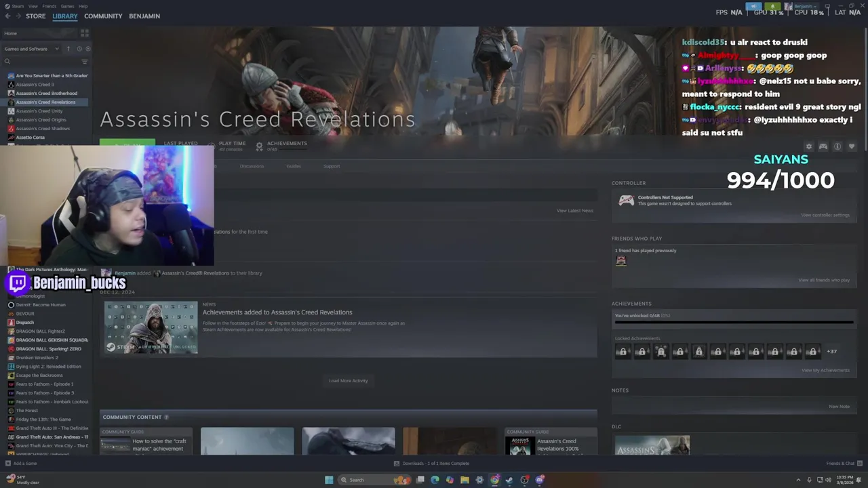Click the +37 locked achievements counter
This screenshot has height=488, width=868.
tap(832, 351)
